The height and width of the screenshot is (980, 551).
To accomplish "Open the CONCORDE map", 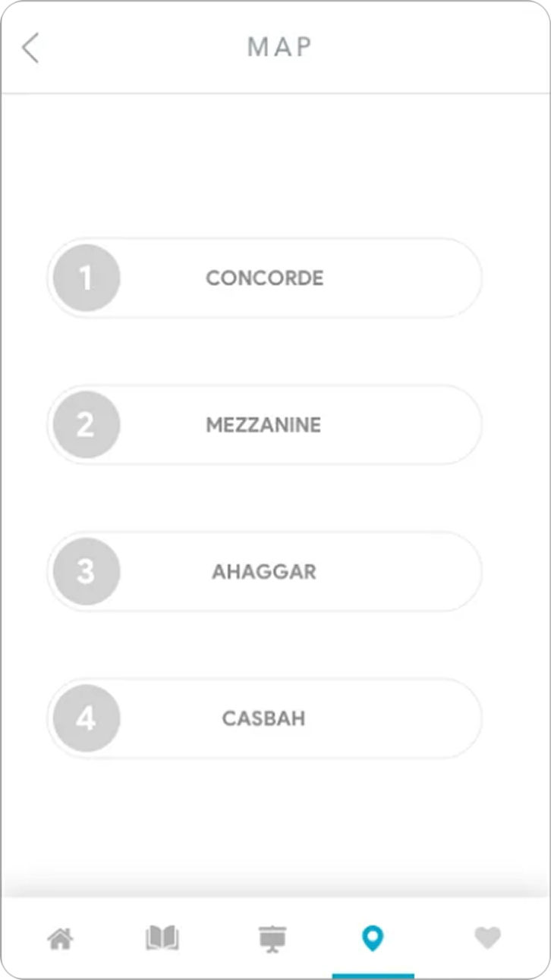I will coord(264,278).
